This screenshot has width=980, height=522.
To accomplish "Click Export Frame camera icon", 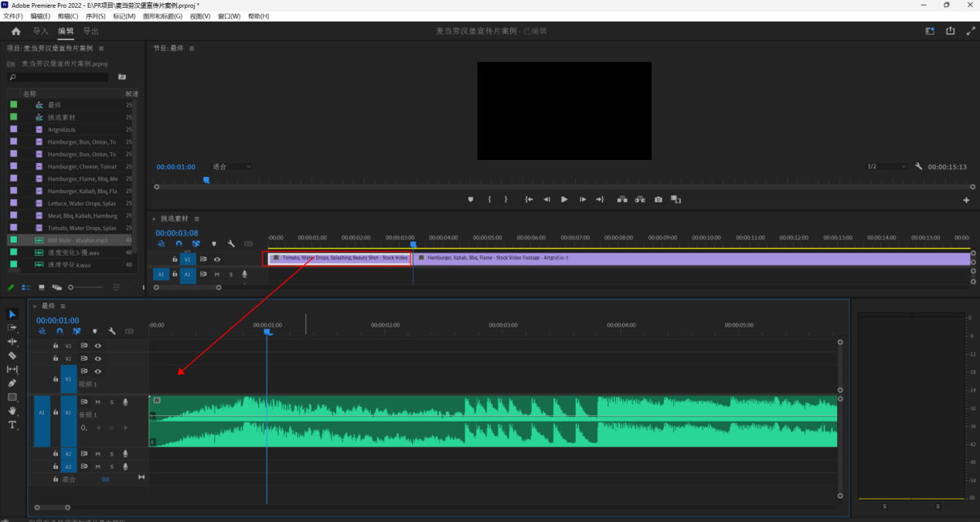I will 658,199.
